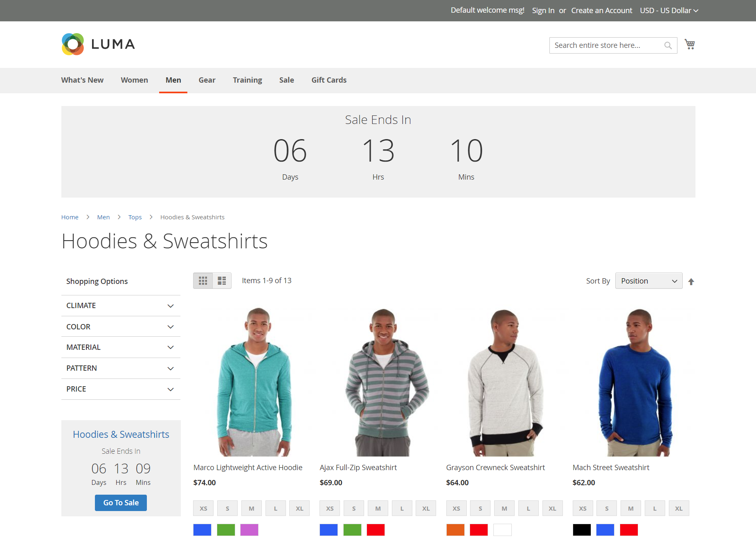Toggle sort direction arrow

click(x=691, y=282)
